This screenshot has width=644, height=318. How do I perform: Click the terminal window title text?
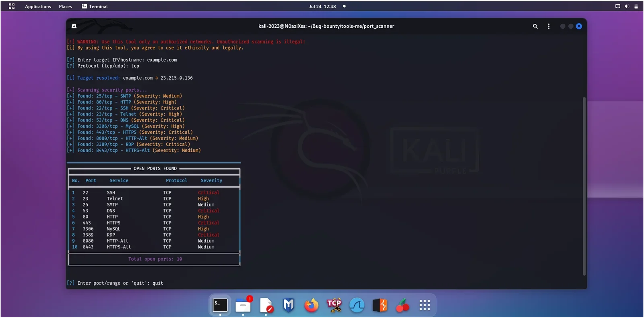326,26
